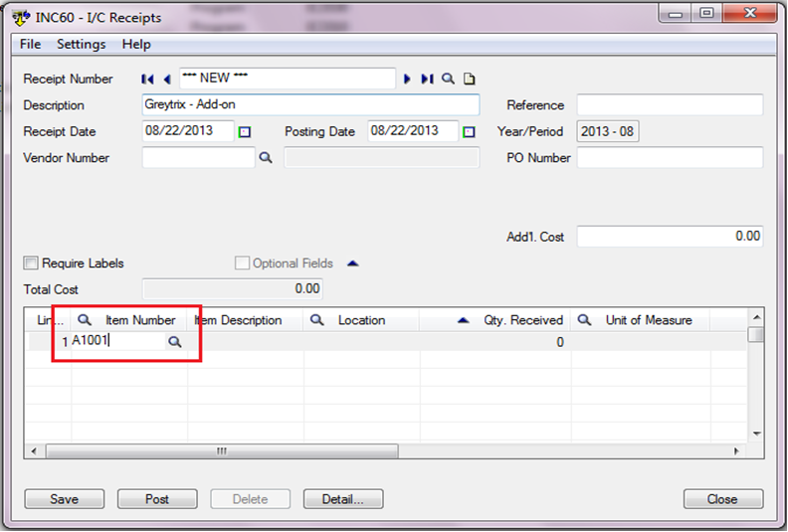Open the Detail... dialog button
The image size is (788, 532).
click(343, 499)
